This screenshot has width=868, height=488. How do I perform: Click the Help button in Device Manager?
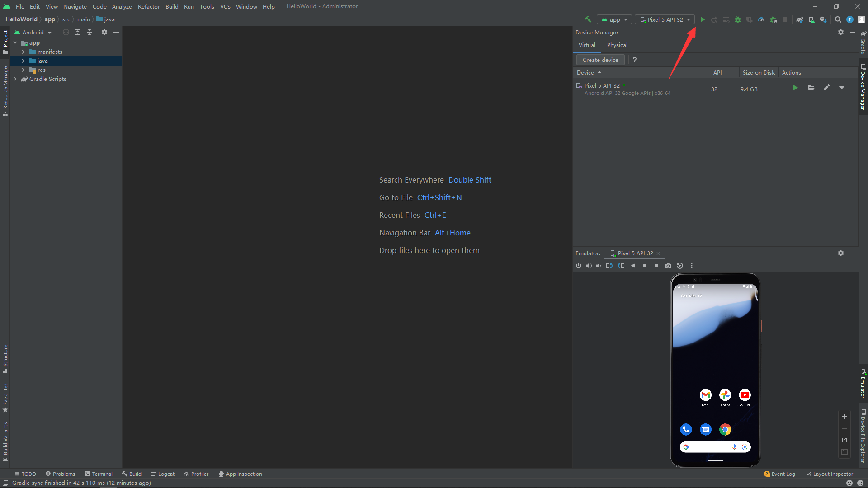tap(635, 60)
